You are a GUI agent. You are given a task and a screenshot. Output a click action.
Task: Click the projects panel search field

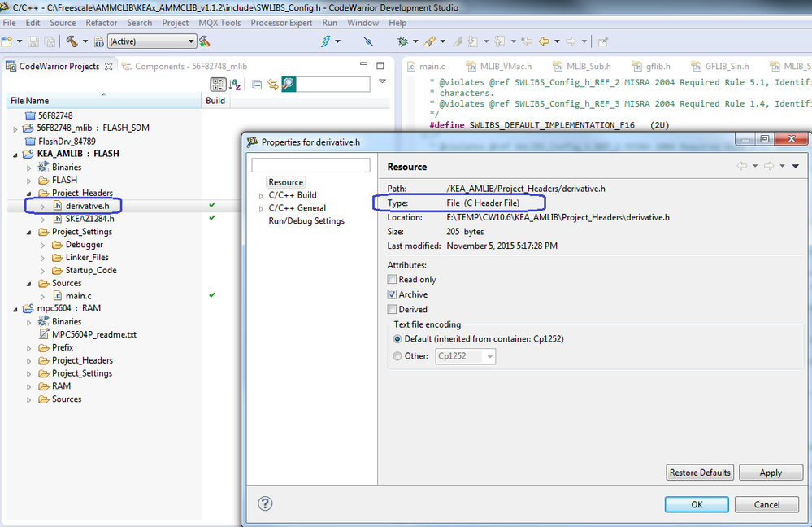tap(333, 84)
